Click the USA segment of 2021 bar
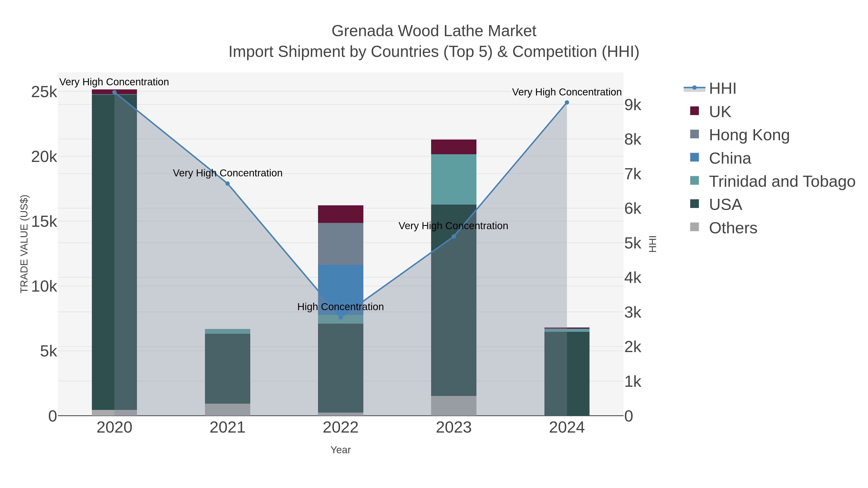The image size is (868, 488). click(227, 369)
